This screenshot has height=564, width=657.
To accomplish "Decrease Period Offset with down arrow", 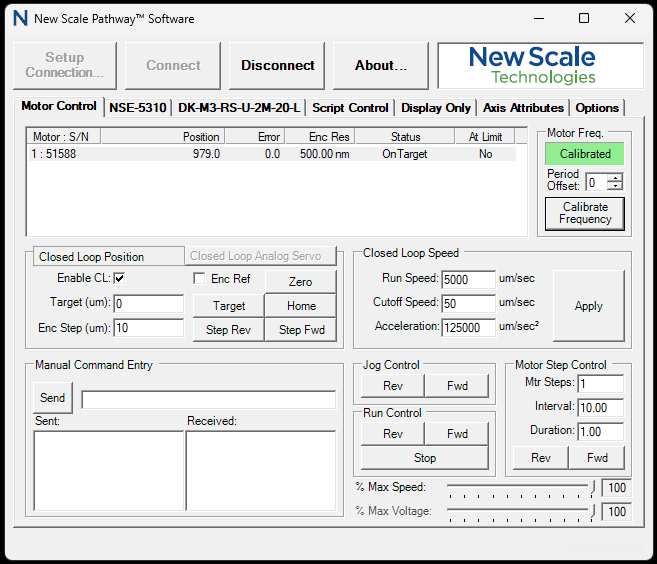I will point(615,186).
